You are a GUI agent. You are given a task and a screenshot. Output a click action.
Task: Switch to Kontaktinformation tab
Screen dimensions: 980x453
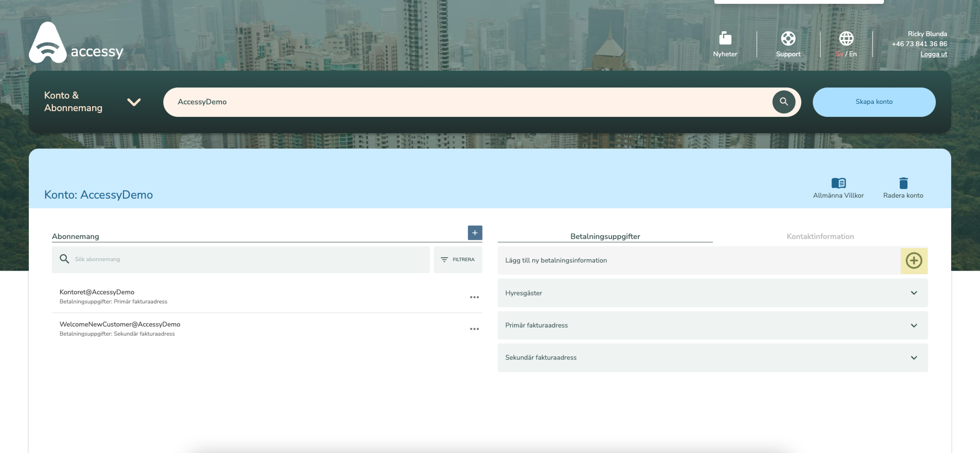820,236
